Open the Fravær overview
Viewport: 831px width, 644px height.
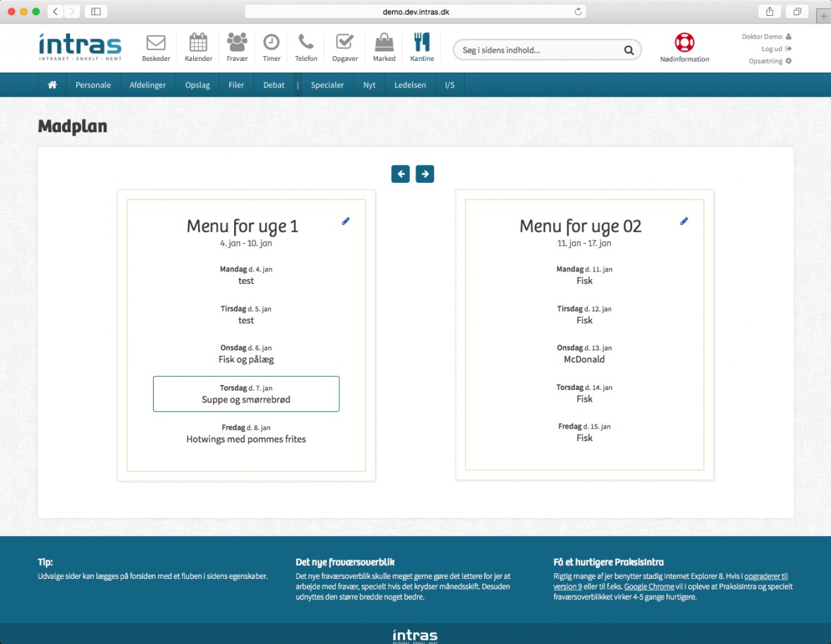tap(237, 46)
